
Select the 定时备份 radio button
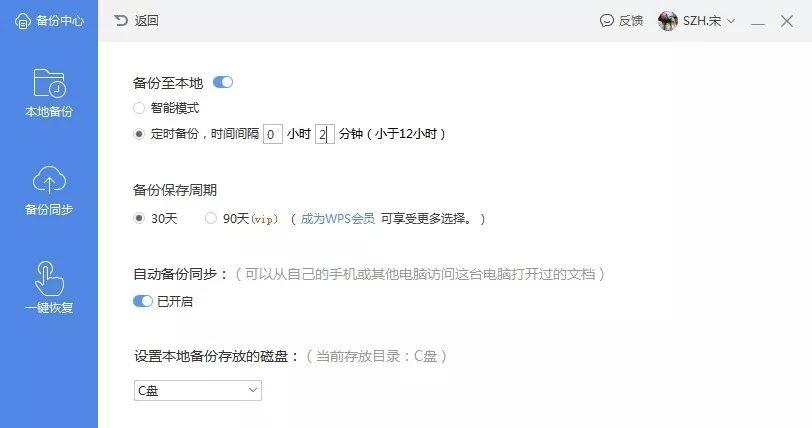click(139, 134)
